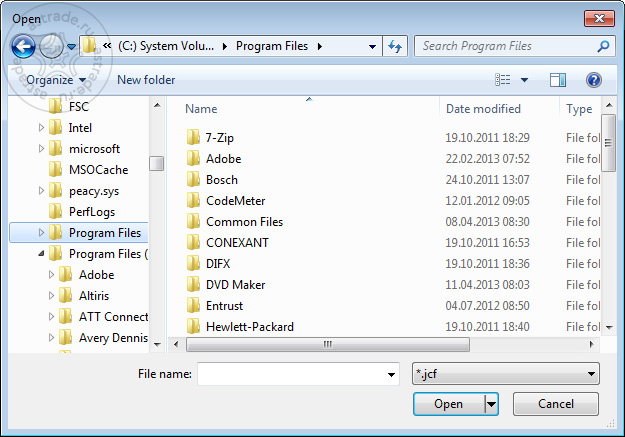
Task: Expand the File name history dropdown
Action: tap(391, 374)
